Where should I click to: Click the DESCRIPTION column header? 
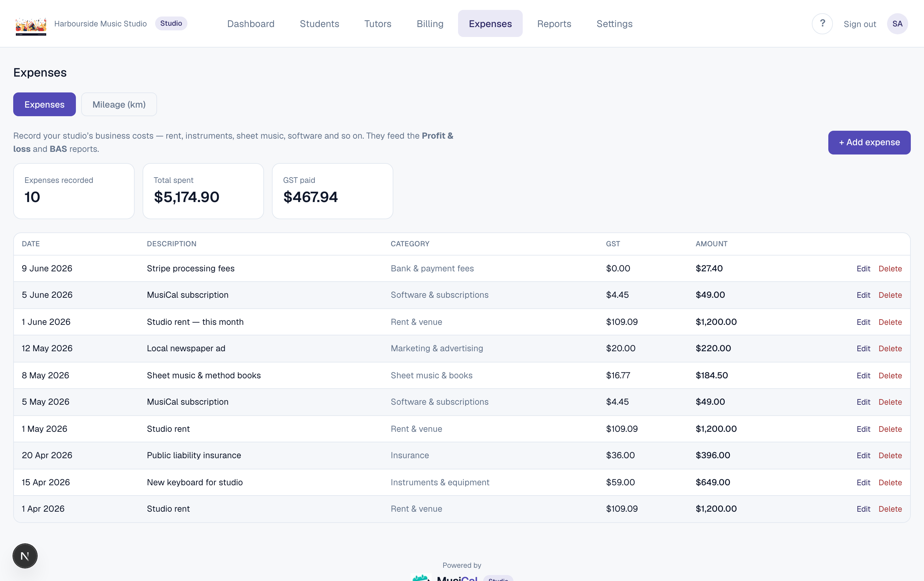pos(172,244)
